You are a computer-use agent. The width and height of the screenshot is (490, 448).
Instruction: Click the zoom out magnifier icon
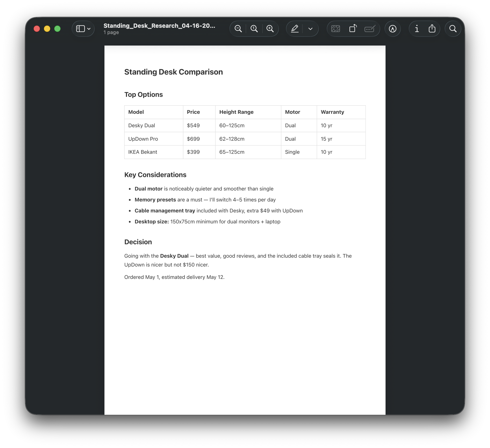pyautogui.click(x=238, y=29)
